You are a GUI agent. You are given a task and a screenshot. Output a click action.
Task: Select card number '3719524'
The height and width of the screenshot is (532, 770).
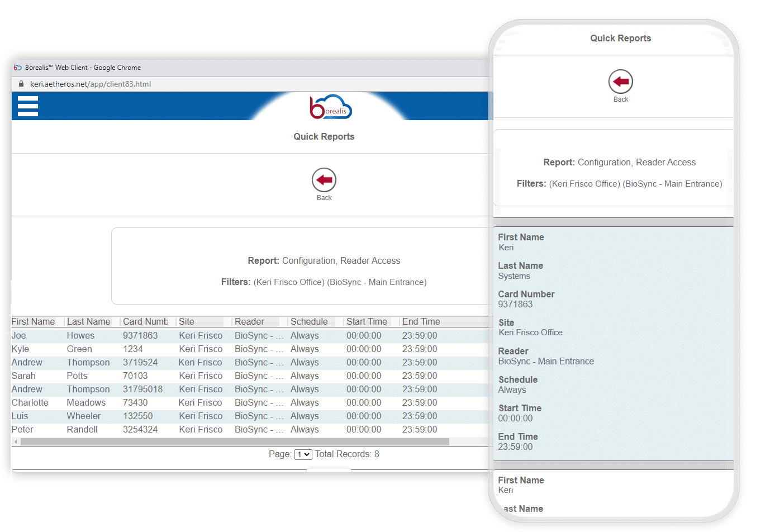pyautogui.click(x=140, y=363)
